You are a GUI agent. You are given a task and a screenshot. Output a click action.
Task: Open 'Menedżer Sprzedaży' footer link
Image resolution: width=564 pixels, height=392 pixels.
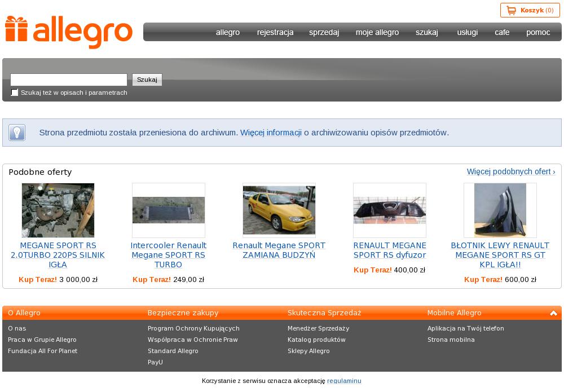point(318,328)
